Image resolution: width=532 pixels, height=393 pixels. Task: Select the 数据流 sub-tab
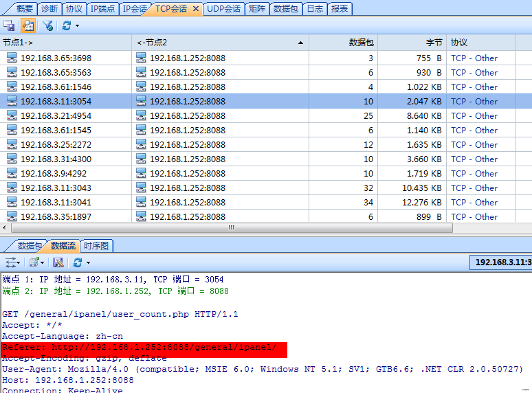coord(63,245)
